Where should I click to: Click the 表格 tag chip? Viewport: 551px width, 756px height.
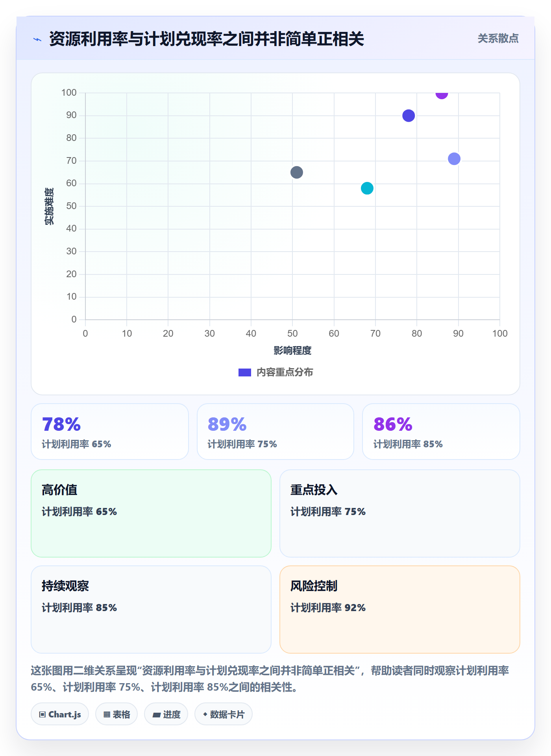(116, 714)
